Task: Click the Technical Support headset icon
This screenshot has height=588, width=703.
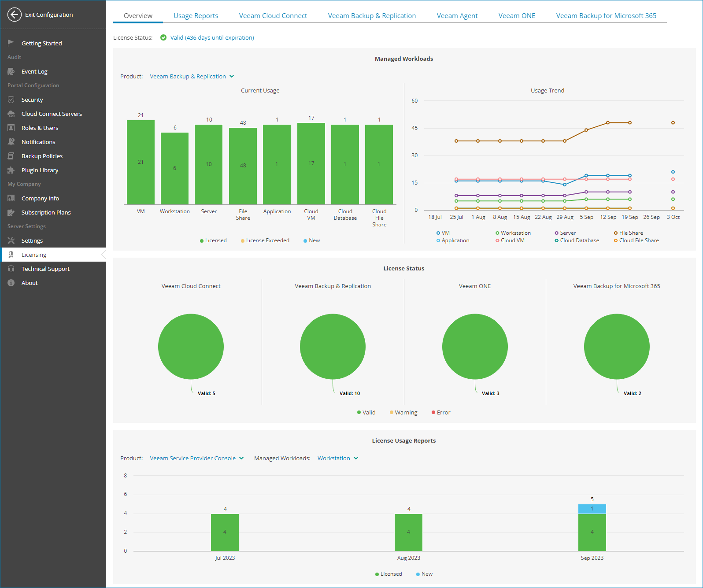Action: pyautogui.click(x=11, y=269)
